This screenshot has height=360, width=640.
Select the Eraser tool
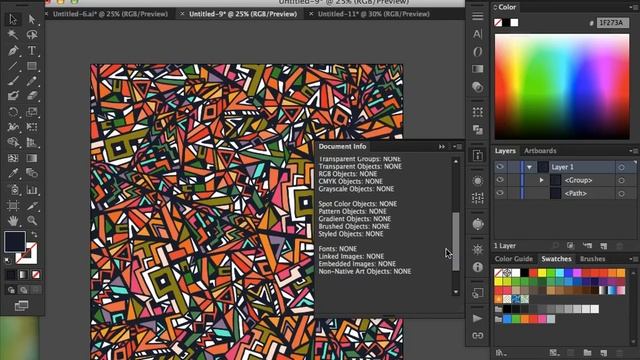(32, 96)
